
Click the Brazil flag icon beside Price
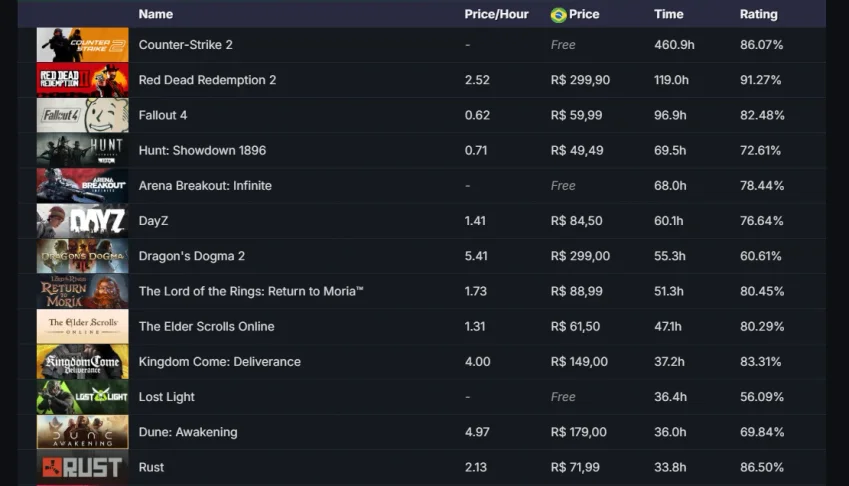tap(558, 15)
